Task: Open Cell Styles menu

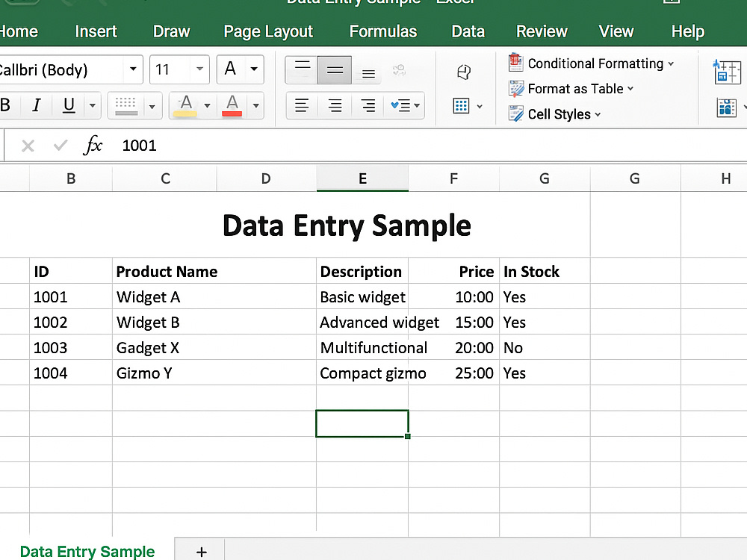Action: point(564,114)
